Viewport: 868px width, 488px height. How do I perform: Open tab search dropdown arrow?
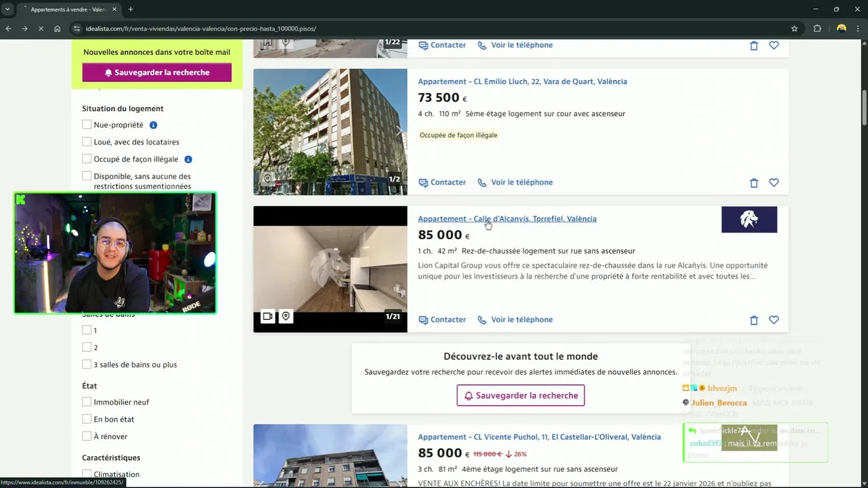[x=7, y=9]
